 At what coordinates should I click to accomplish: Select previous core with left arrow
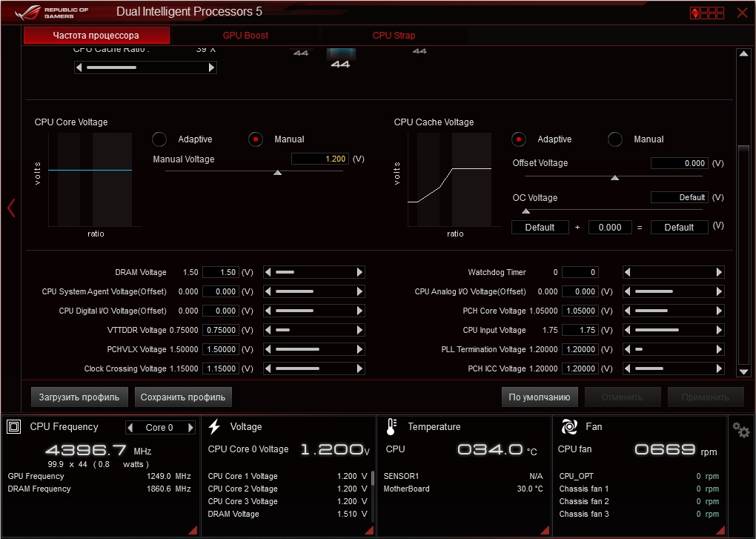pyautogui.click(x=130, y=427)
